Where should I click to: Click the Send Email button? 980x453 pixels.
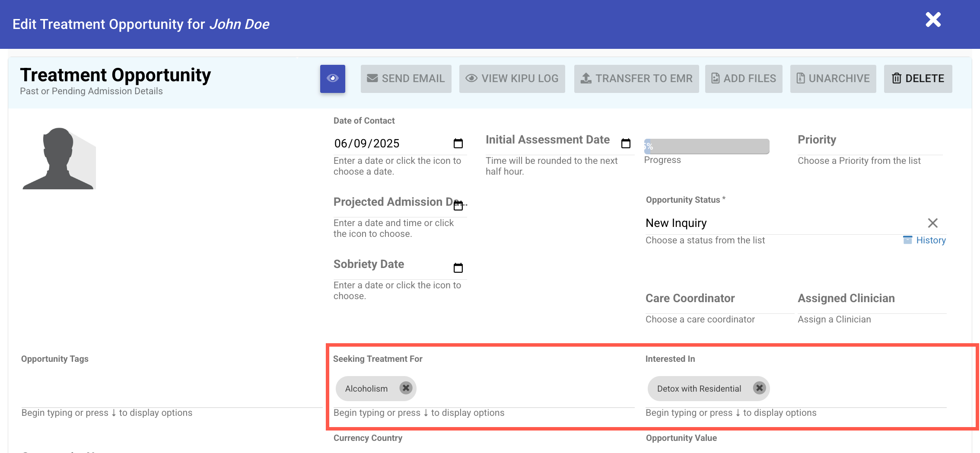tap(406, 79)
